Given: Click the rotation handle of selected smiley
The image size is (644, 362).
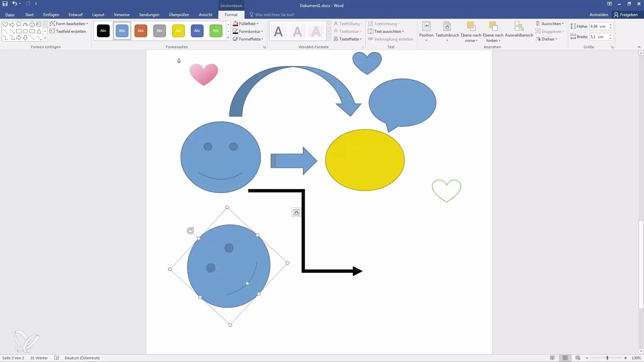Looking at the screenshot, I should click(x=190, y=231).
